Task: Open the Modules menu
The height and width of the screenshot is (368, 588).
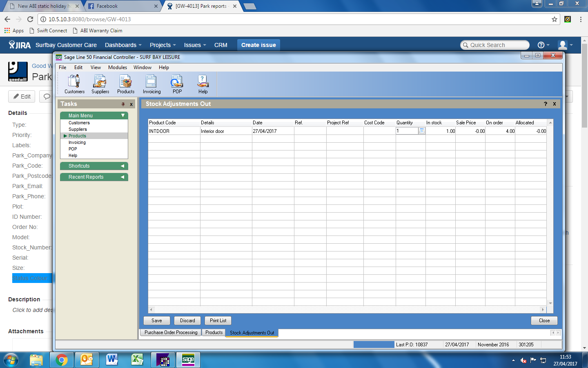Action: (117, 67)
